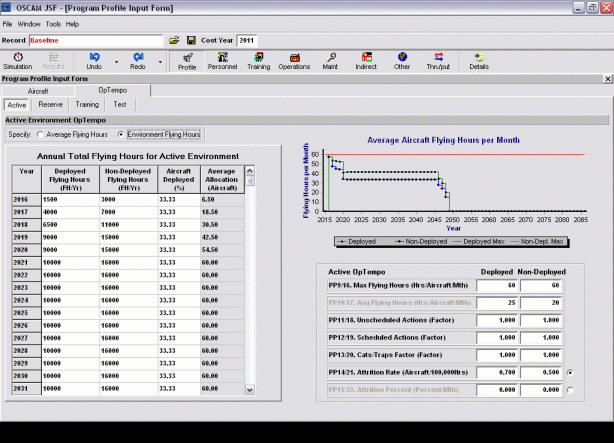Switch to the OpTempo tab
Screen dimensions: 614x443
point(113,90)
